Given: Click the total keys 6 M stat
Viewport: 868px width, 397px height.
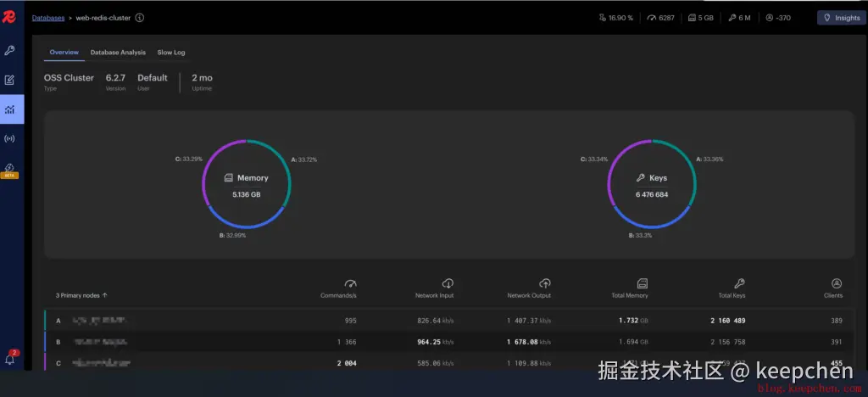Looking at the screenshot, I should 739,18.
